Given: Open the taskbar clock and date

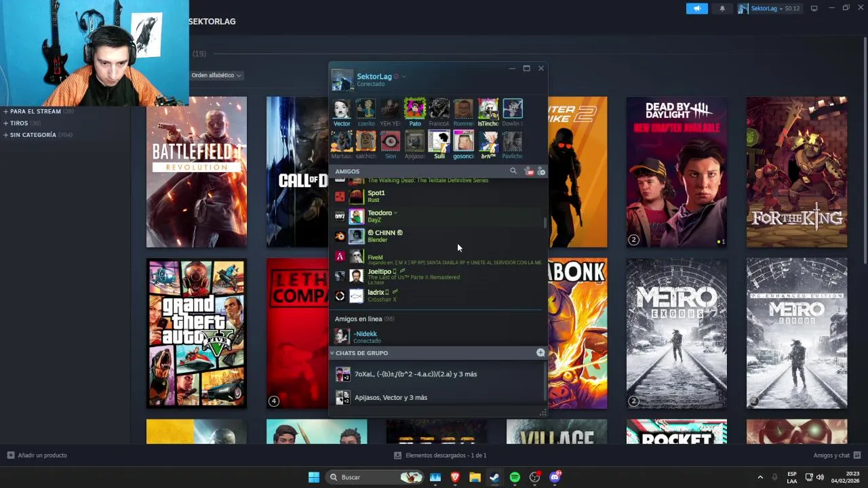Looking at the screenshot, I should (x=846, y=477).
